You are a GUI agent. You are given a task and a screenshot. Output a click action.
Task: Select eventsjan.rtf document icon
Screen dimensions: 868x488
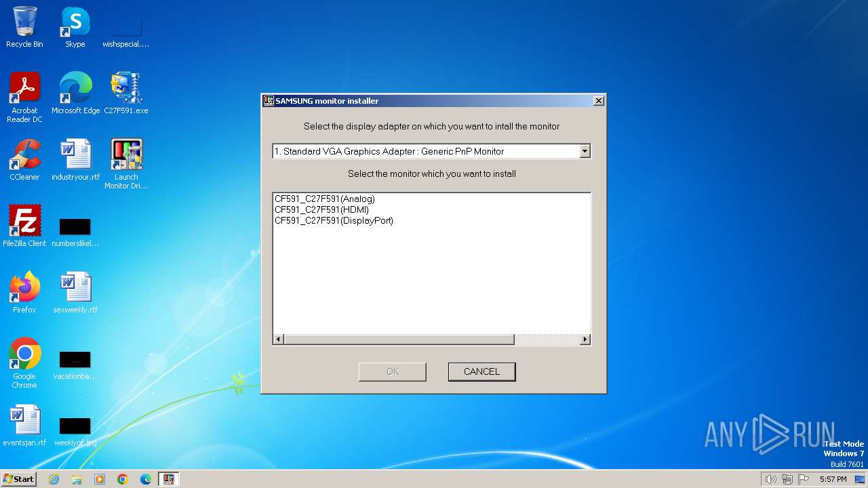pyautogui.click(x=24, y=425)
